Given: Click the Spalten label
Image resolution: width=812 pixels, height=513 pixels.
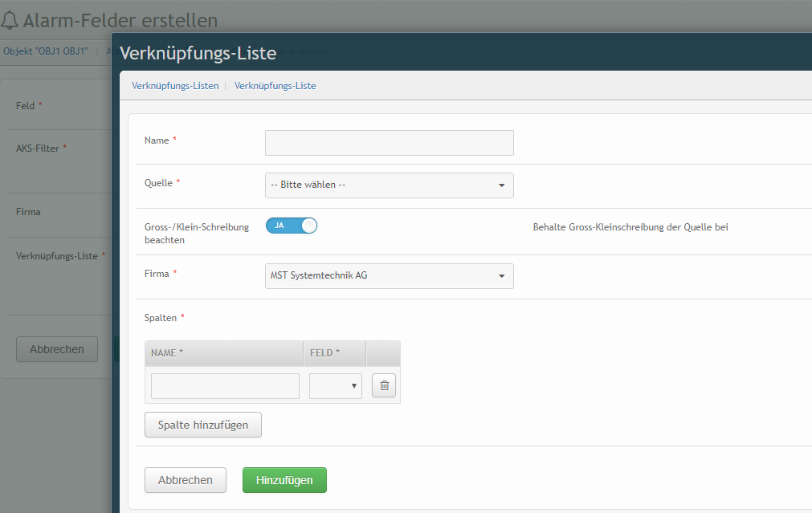Looking at the screenshot, I should [161, 318].
